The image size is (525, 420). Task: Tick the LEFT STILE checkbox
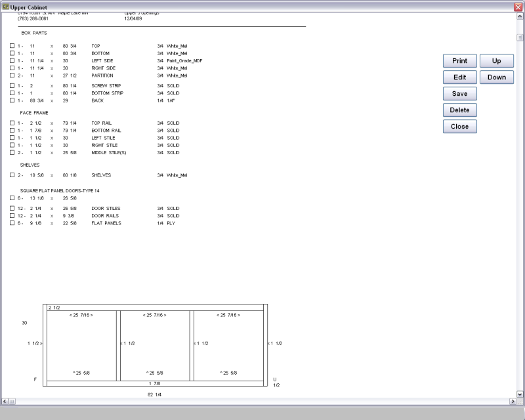pos(12,137)
